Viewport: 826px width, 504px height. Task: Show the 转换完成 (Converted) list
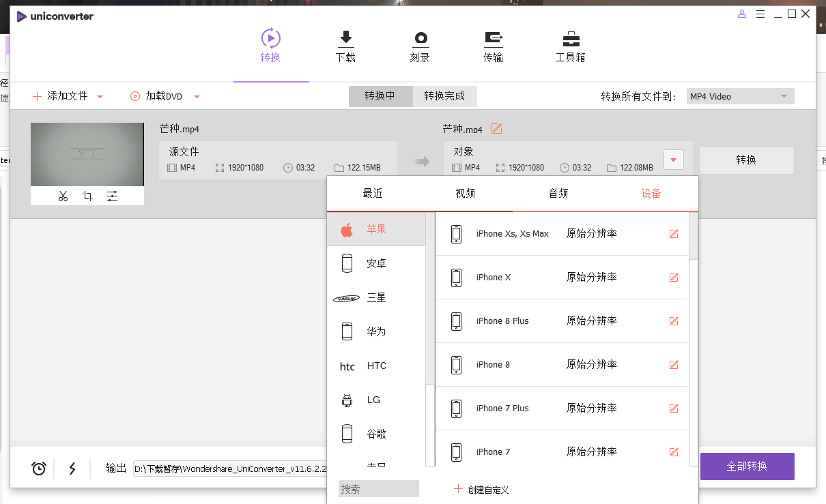pyautogui.click(x=444, y=96)
